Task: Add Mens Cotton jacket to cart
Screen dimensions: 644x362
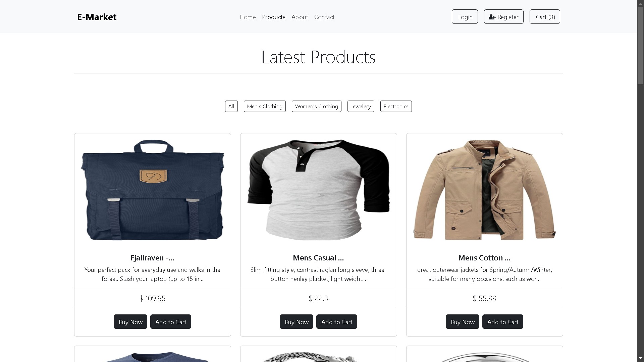Action: (502, 322)
